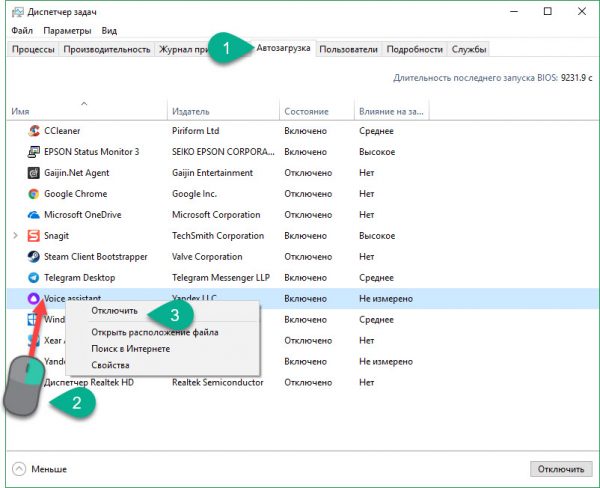Click the CCleaner app icon
Image resolution: width=600 pixels, height=488 pixels.
point(34,131)
